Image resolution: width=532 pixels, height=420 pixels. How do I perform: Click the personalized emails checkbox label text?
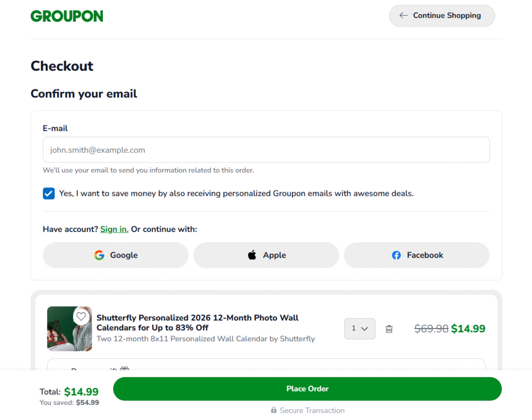[x=236, y=194]
